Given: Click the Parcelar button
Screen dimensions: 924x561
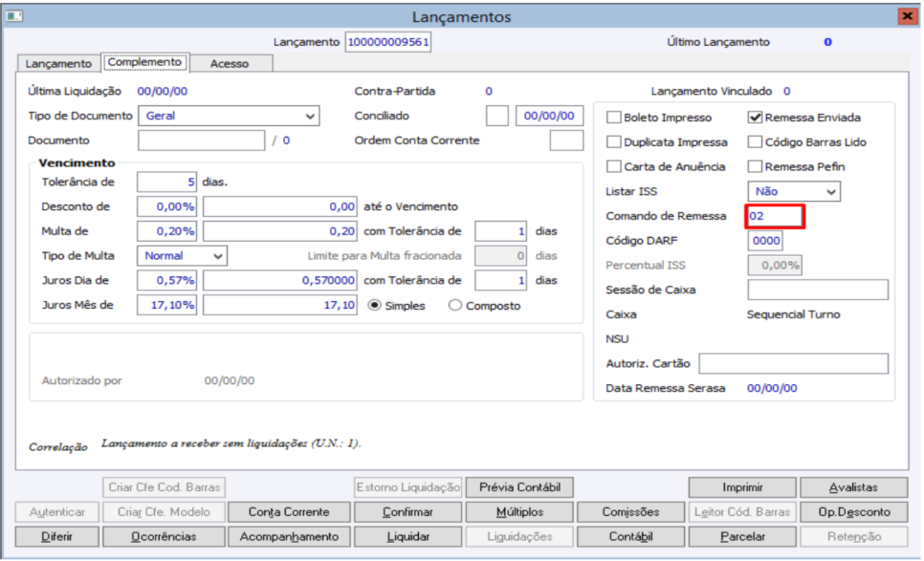Looking at the screenshot, I should [x=742, y=537].
